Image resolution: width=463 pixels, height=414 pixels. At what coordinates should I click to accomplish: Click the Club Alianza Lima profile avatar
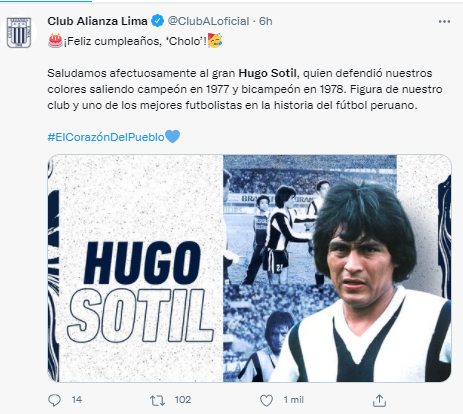click(19, 32)
